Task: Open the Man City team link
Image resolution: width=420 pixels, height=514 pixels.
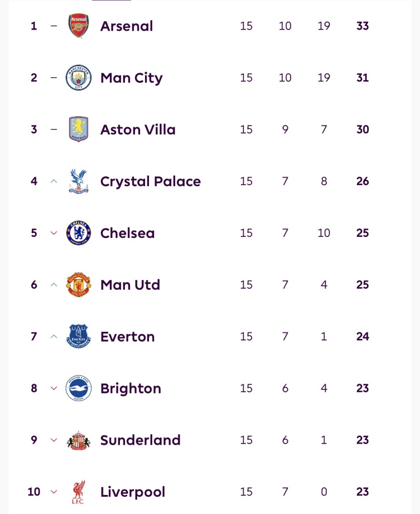Action: point(131,78)
